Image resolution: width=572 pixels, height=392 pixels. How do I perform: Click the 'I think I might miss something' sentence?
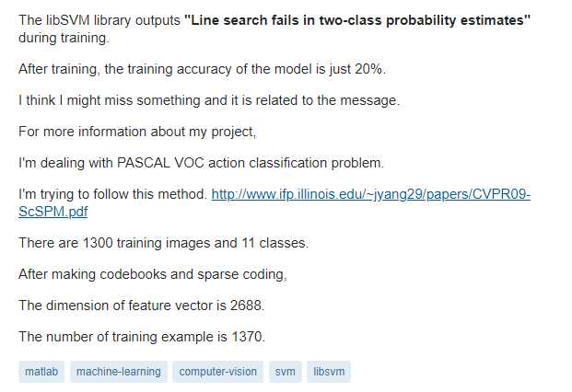209,100
